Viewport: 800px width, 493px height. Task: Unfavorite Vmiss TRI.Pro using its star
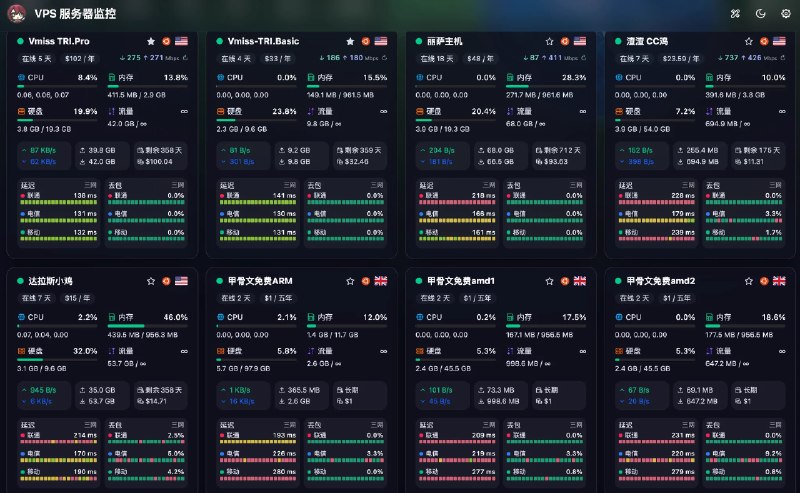[x=151, y=41]
